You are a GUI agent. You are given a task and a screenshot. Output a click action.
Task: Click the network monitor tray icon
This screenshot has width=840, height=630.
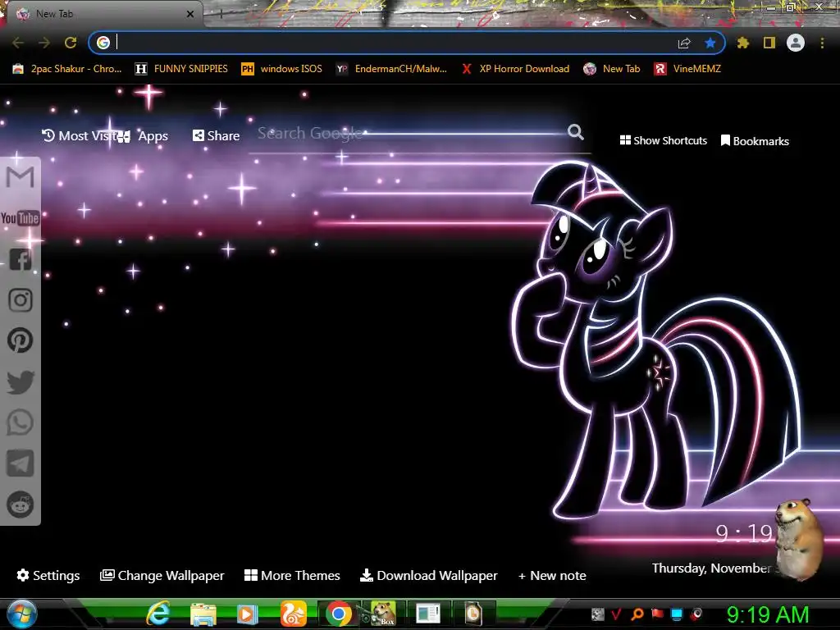click(x=677, y=614)
